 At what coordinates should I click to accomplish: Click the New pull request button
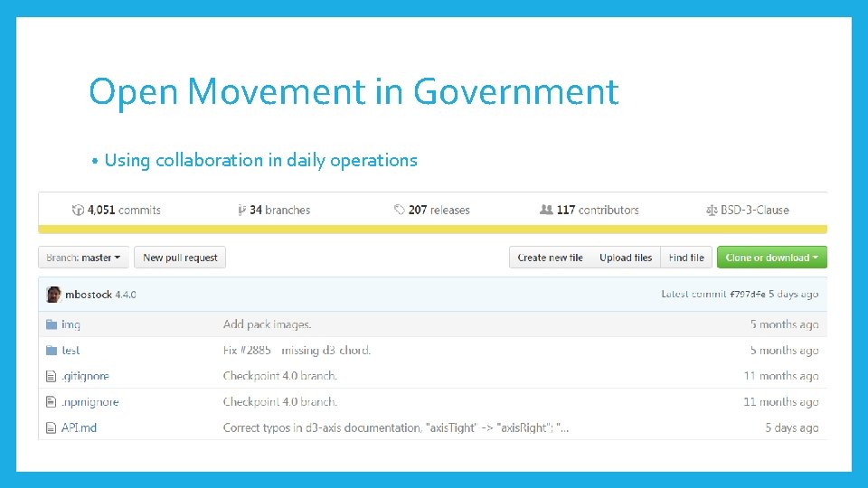point(180,258)
